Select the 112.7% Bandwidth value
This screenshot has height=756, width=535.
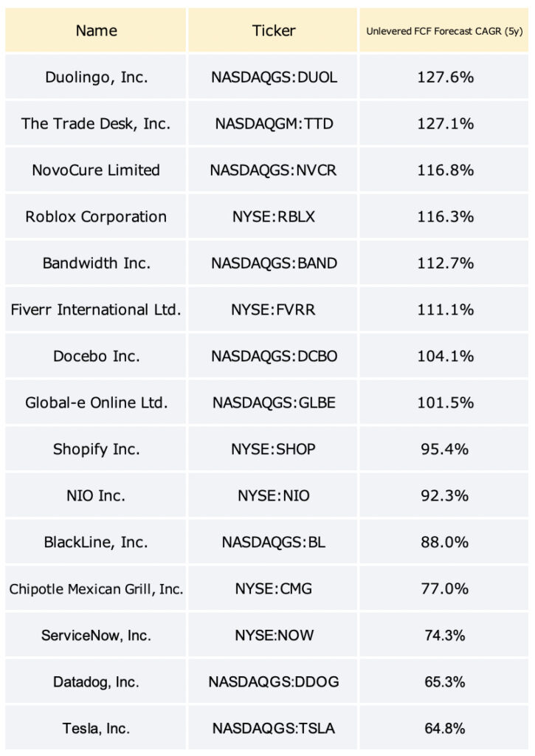pos(444,263)
